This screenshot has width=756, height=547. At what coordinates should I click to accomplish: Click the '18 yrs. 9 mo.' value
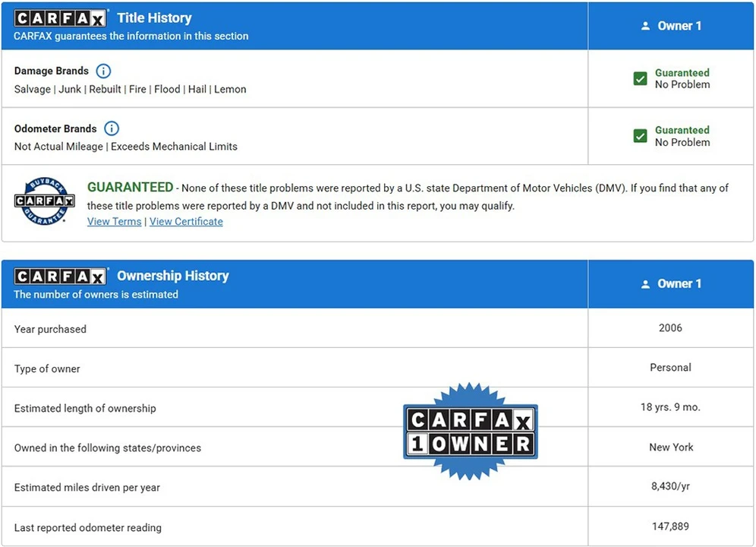[671, 407]
